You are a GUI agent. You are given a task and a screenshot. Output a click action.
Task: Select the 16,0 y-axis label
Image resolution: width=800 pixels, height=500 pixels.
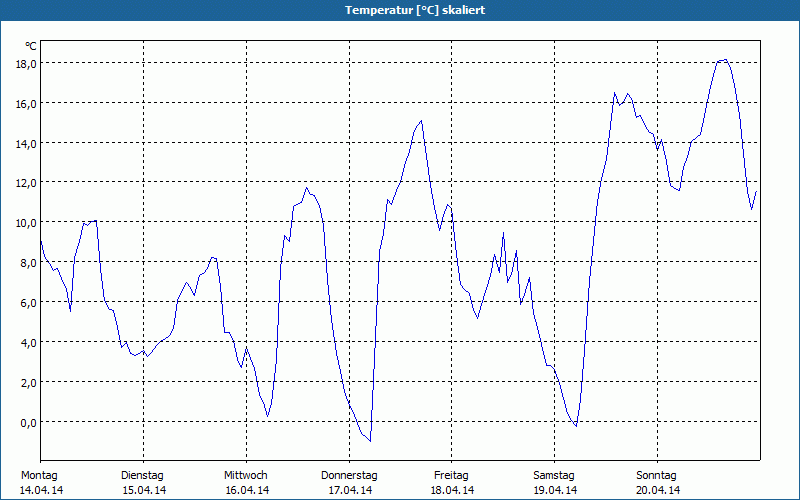pos(26,104)
